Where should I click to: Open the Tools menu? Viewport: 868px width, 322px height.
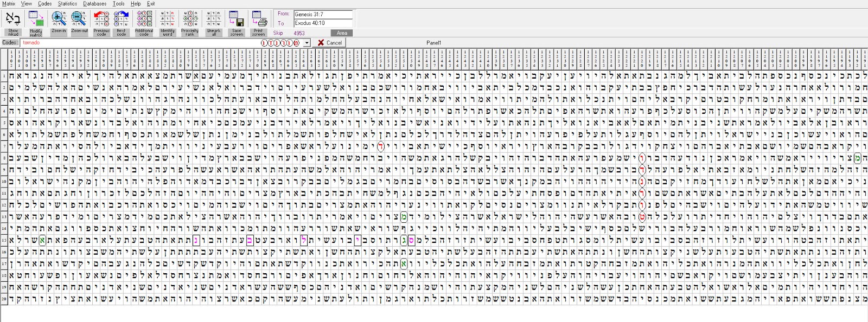[x=118, y=4]
